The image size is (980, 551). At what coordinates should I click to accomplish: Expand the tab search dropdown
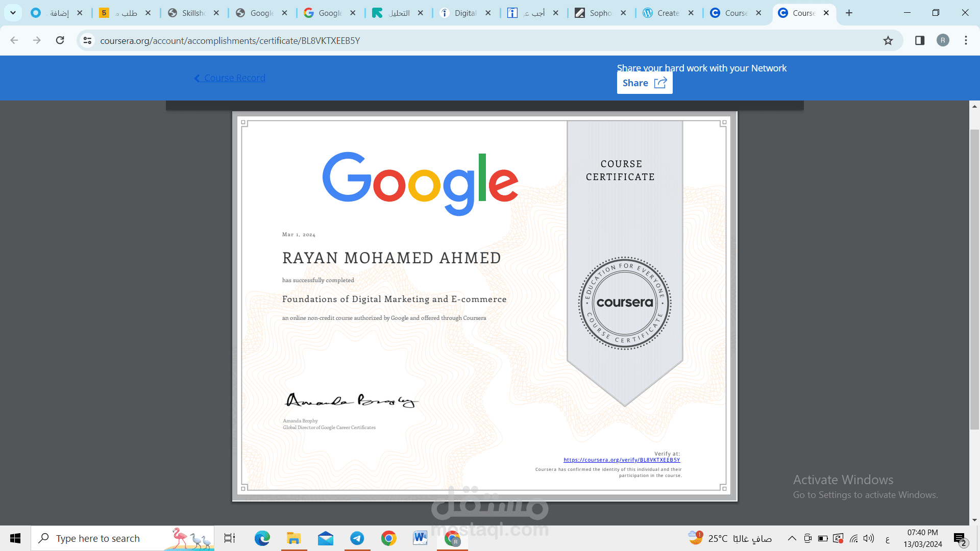tap(13, 13)
